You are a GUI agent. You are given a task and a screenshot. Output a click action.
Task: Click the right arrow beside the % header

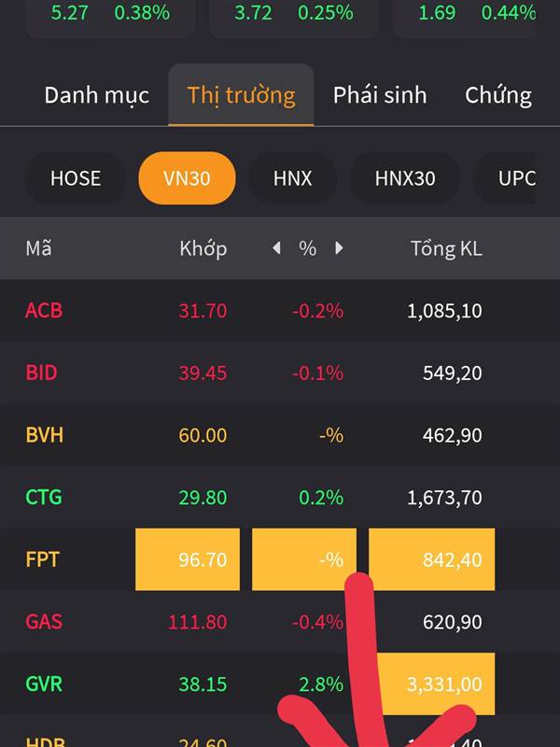click(x=339, y=248)
